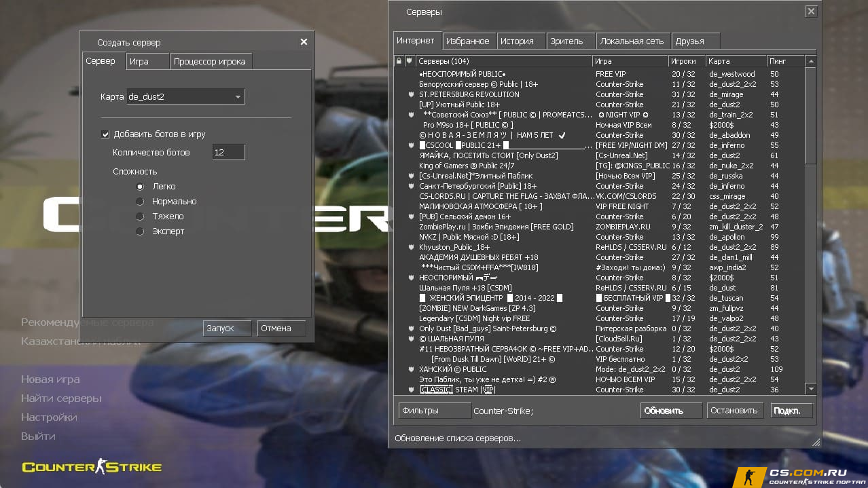Viewport: 868px width, 488px height.
Task: Click shield icon on © ШАЛЬНАЯ ПУЛЯ row
Action: [411, 339]
